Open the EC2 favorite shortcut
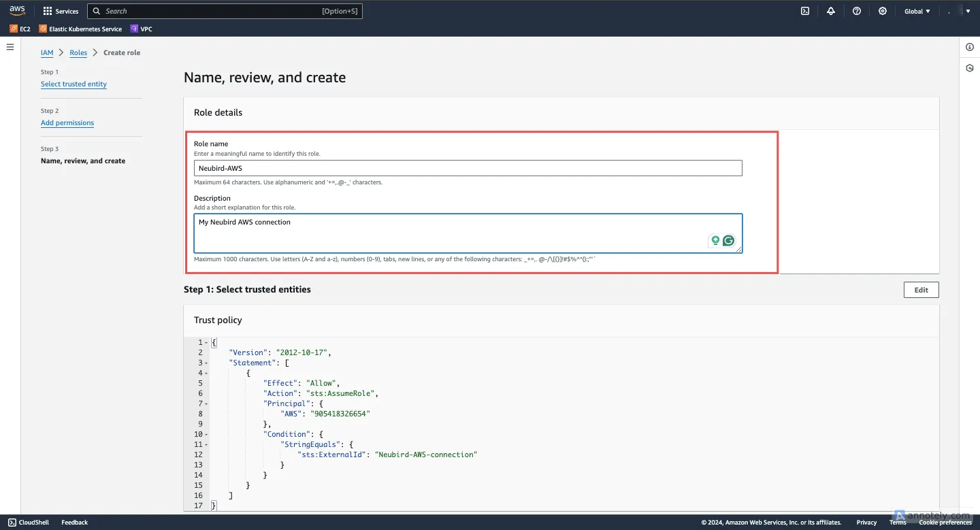Viewport: 980px width, 530px height. click(20, 29)
